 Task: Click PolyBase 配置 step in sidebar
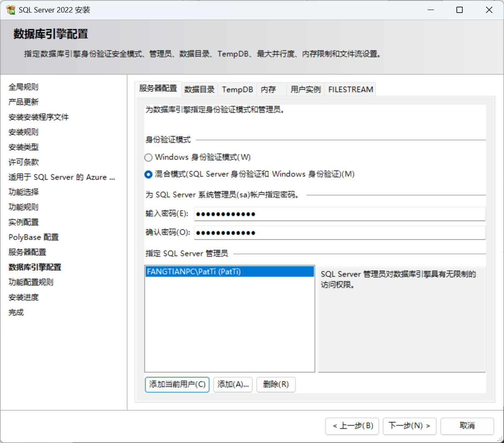pyautogui.click(x=33, y=237)
